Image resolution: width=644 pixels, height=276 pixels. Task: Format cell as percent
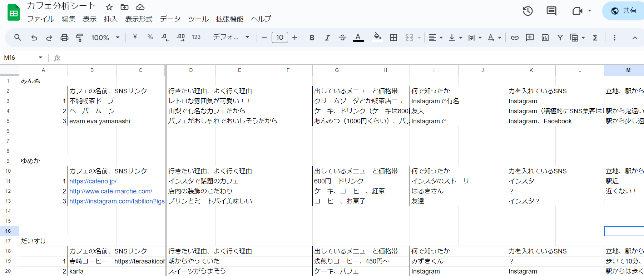pyautogui.click(x=150, y=37)
